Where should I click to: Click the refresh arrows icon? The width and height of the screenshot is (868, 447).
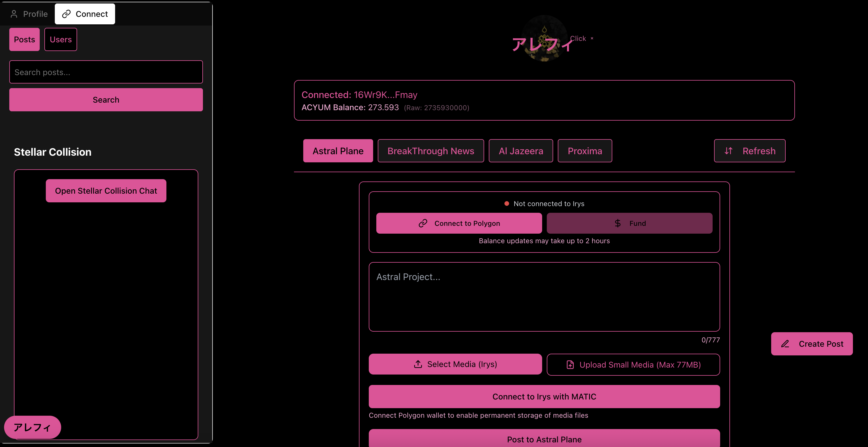point(729,150)
